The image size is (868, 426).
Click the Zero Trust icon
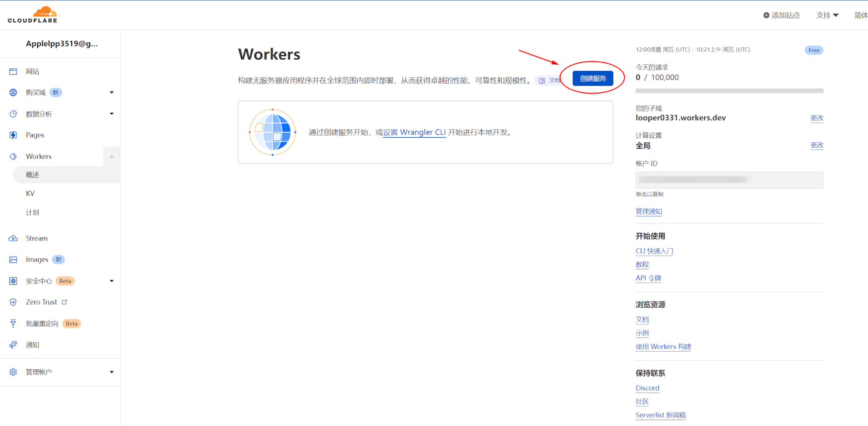(13, 302)
